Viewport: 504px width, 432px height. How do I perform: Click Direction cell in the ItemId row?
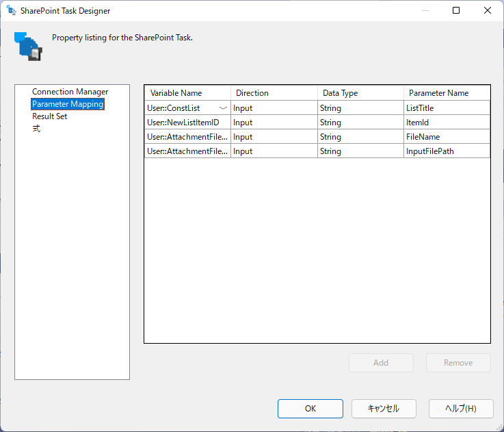274,123
